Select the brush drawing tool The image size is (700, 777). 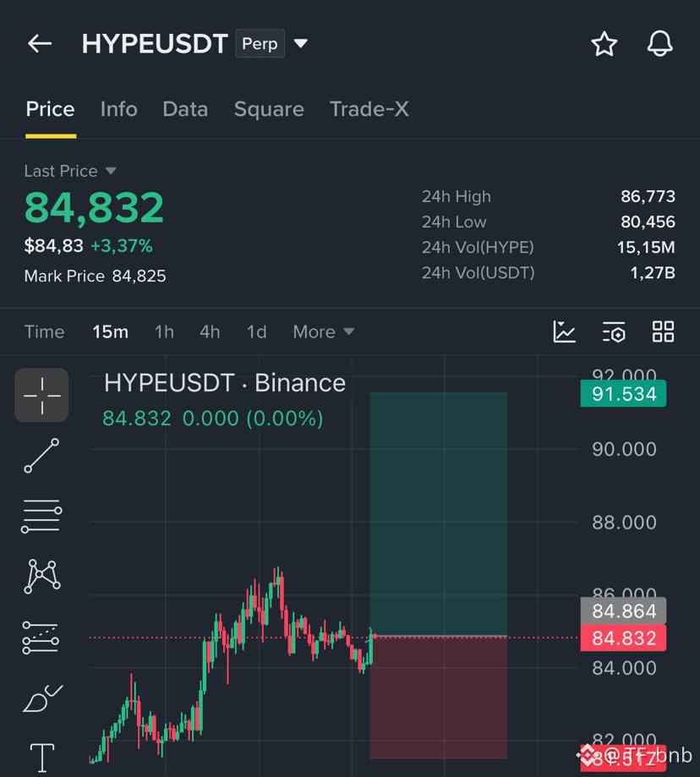[x=42, y=698]
